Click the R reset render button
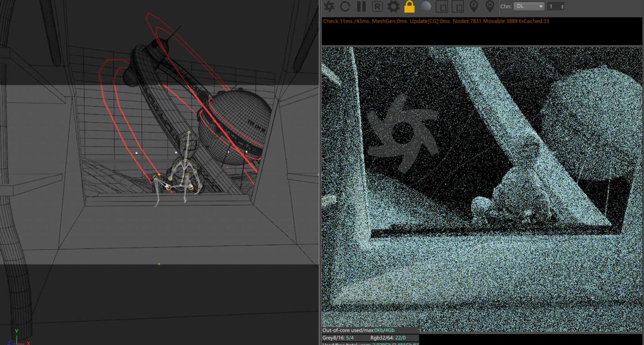Viewport: 644px width, 345px height. pos(377,6)
